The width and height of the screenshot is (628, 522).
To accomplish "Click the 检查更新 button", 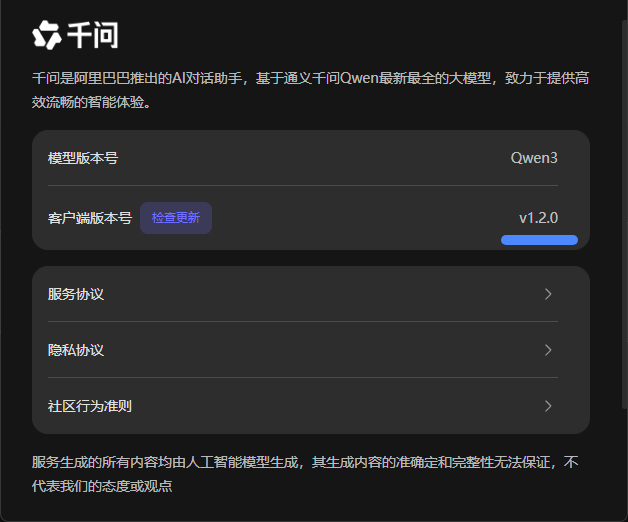I will (x=176, y=218).
